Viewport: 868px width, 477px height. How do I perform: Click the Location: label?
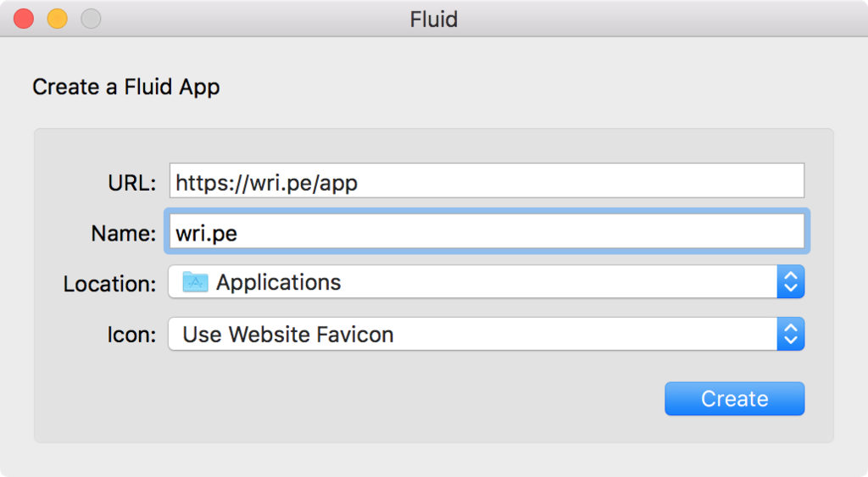109,284
